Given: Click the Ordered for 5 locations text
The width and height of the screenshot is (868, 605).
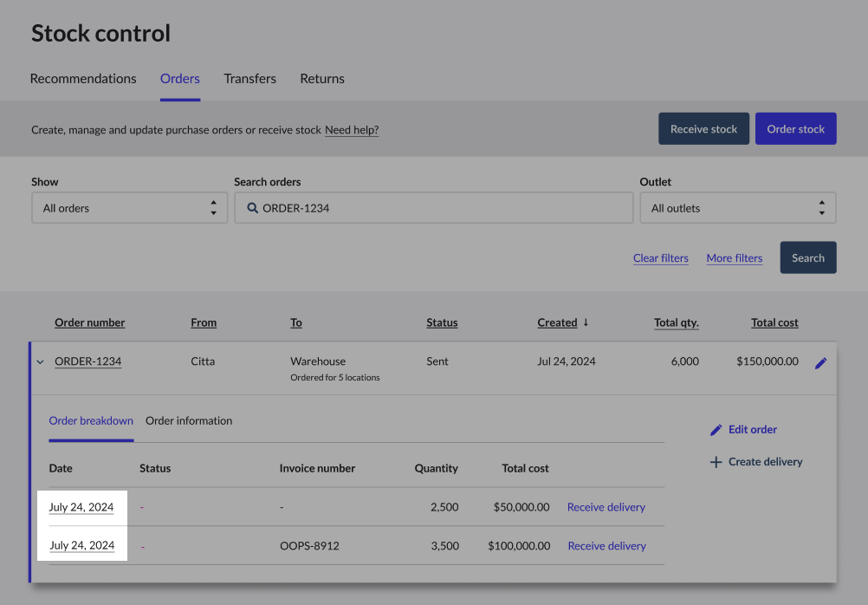Looking at the screenshot, I should tap(335, 377).
